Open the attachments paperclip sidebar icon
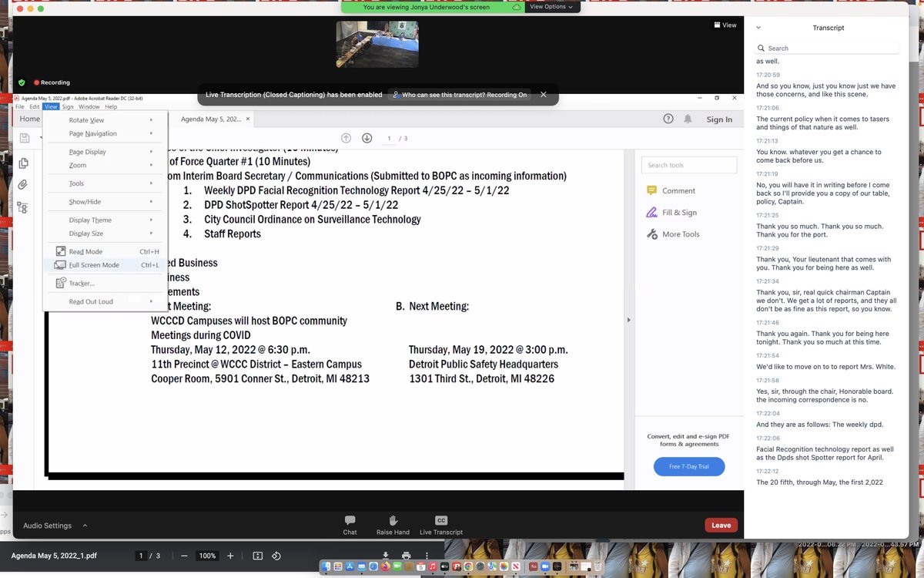The height and width of the screenshot is (578, 924). pos(23,185)
